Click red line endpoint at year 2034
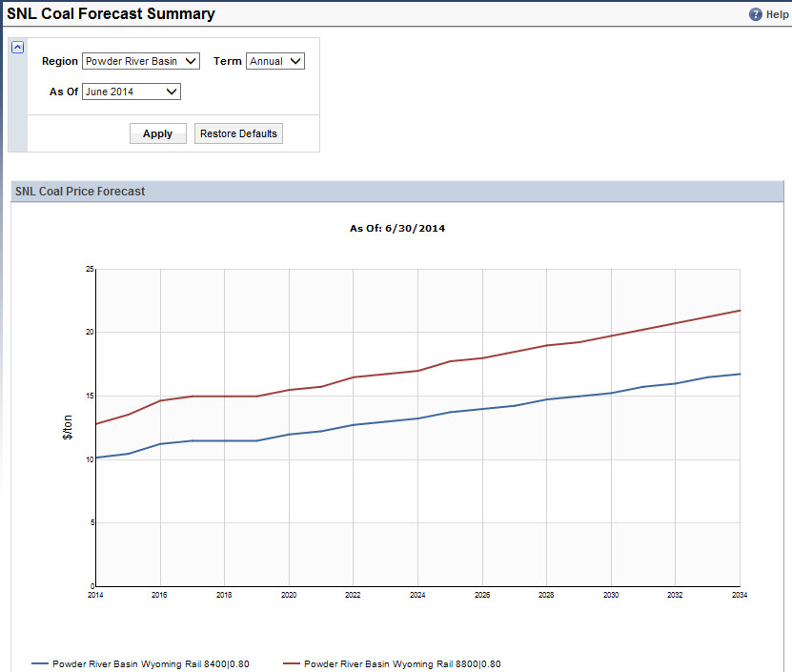Screen dimensions: 792x672 coord(740,311)
